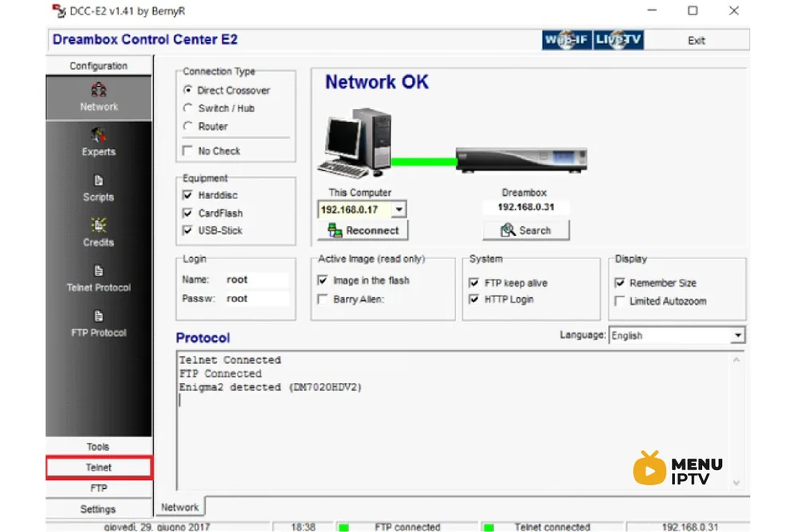Viewport: 797px width, 532px height.
Task: Click the green Telnet connected status indicator
Action: (x=489, y=527)
